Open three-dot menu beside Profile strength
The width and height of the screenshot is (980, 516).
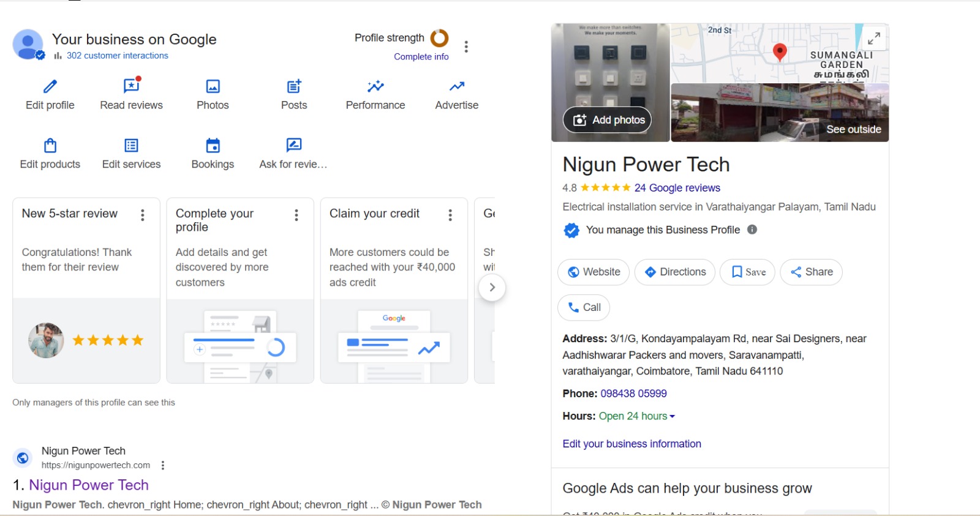coord(466,47)
